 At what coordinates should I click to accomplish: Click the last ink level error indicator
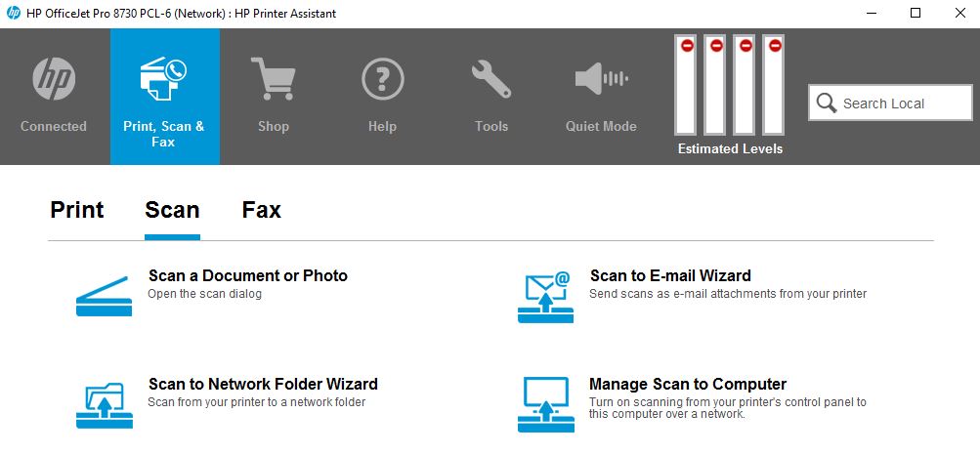coord(775,46)
